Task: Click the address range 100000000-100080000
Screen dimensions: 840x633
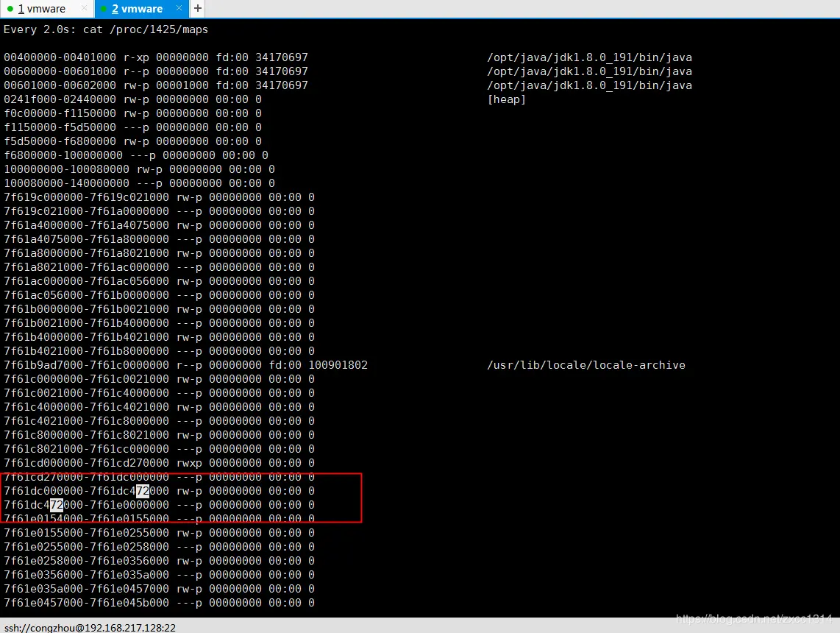Action: click(66, 169)
